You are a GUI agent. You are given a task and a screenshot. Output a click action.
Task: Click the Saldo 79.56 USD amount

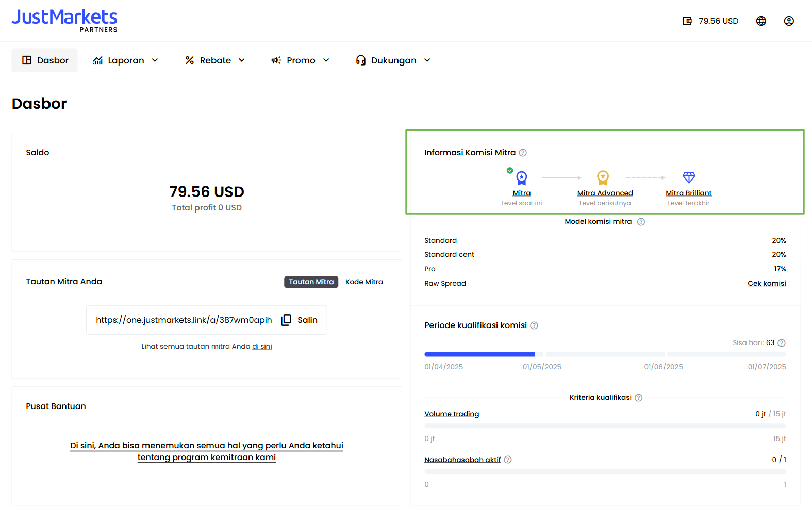[x=207, y=192]
